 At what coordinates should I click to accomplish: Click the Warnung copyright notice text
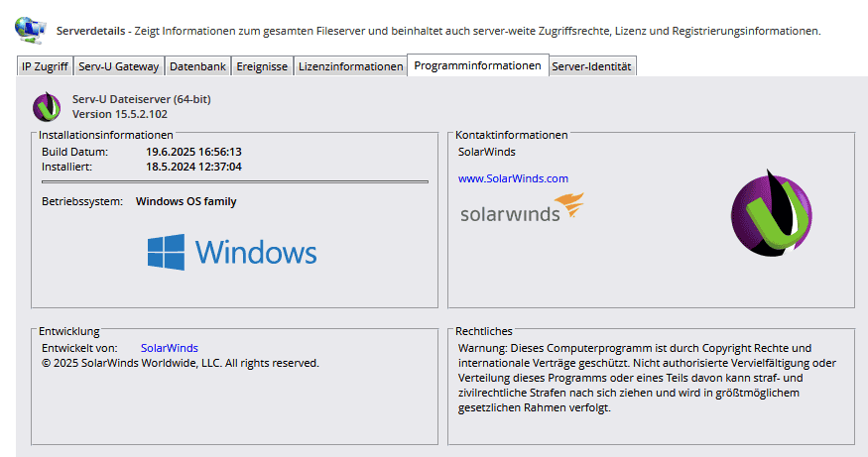click(x=647, y=378)
